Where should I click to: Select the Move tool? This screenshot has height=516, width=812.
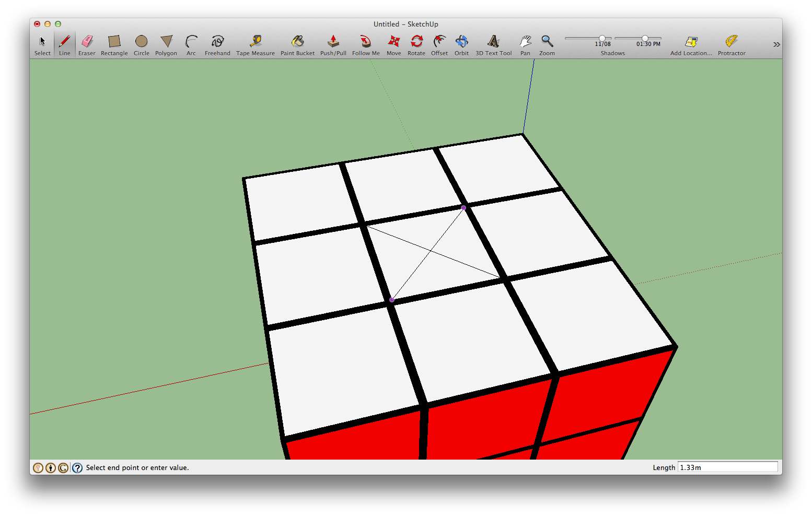pos(394,45)
